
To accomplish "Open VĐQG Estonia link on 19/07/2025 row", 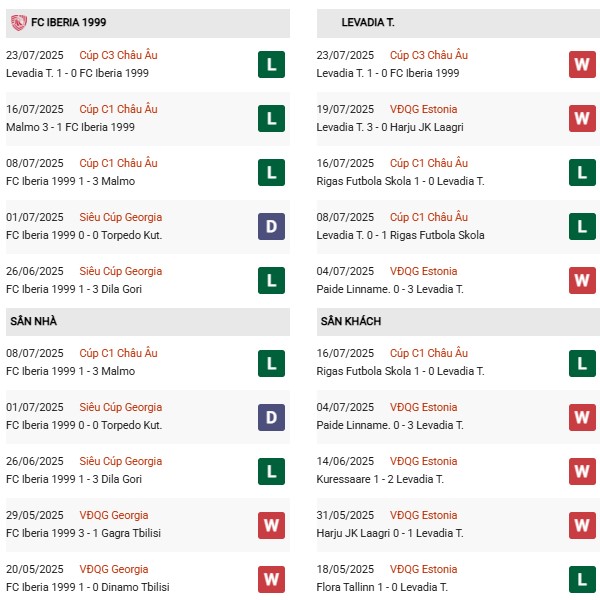I will tap(424, 110).
